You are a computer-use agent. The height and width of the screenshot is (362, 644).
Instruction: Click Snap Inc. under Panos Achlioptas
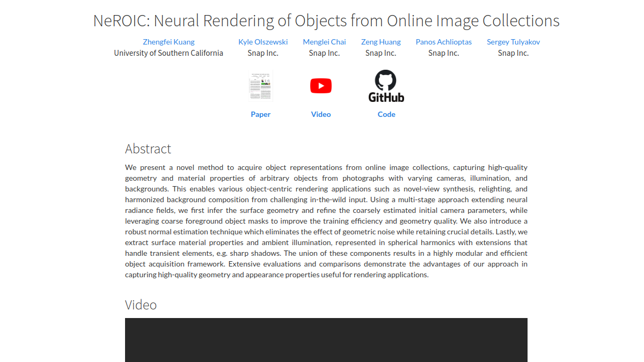pyautogui.click(x=444, y=53)
